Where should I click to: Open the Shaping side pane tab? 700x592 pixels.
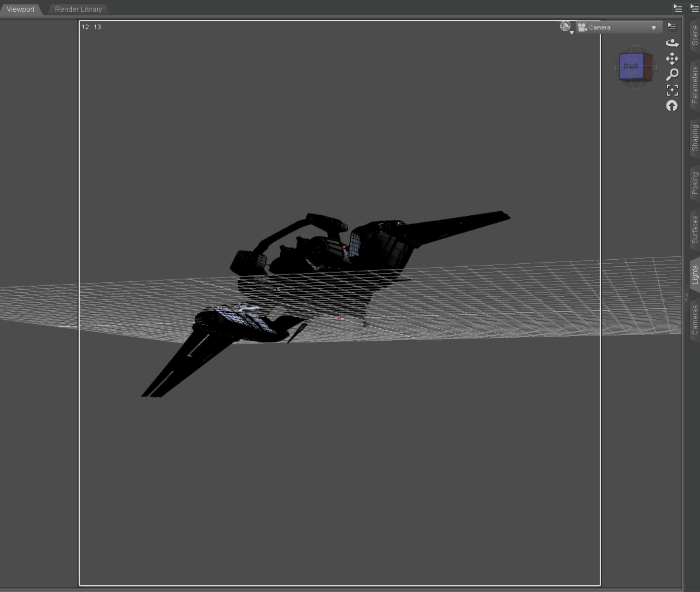(695, 138)
